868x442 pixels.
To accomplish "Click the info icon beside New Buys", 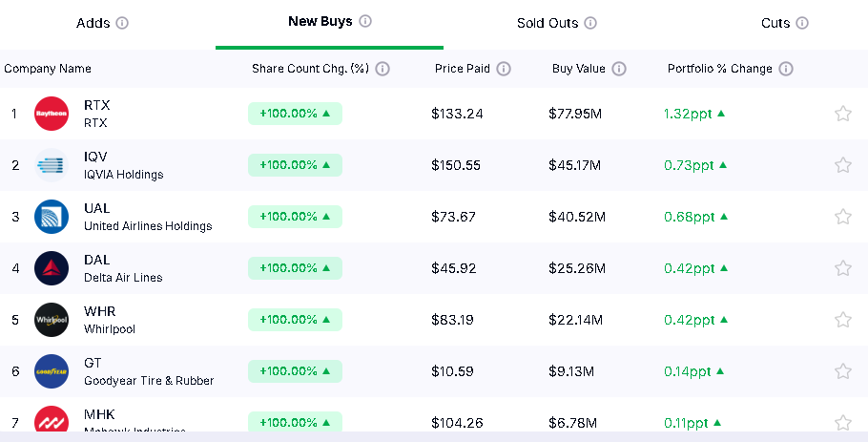I will pos(365,21).
